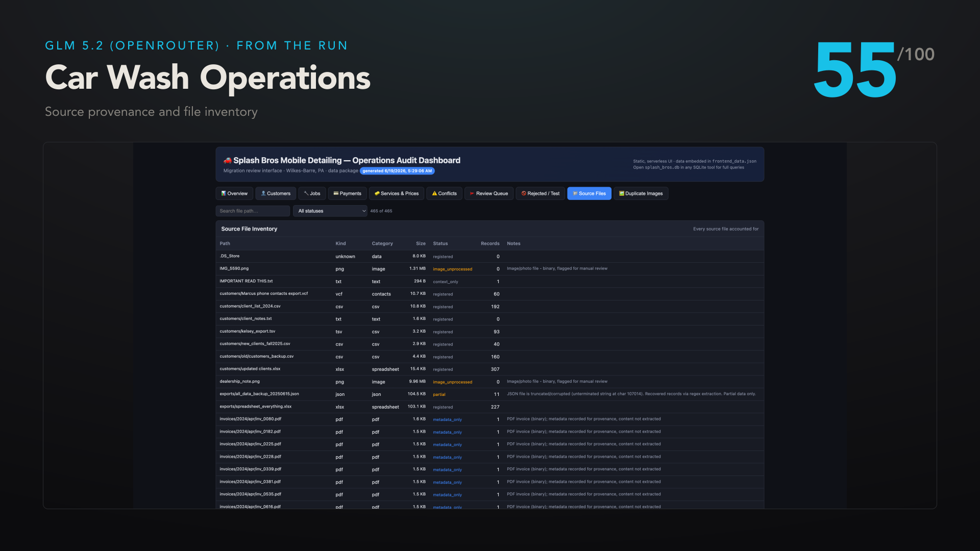Click the truncated JSON note text

[631, 394]
